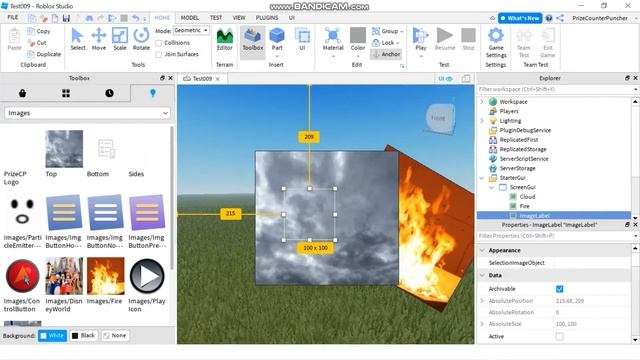Click the Help question mark icon
The image size is (640, 360).
(549, 18)
